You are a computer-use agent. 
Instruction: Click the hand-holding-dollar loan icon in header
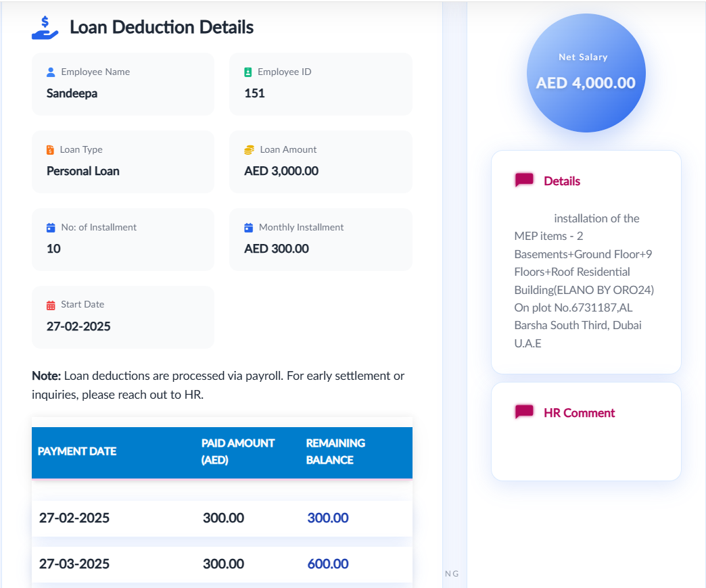[x=45, y=28]
